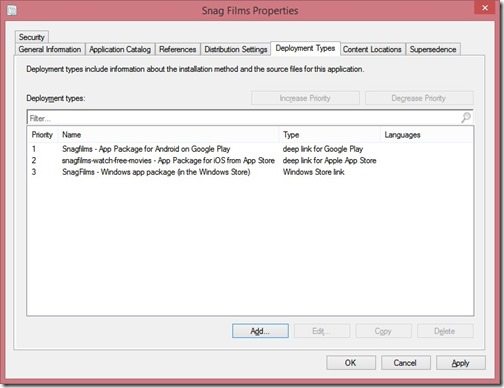Screen dimensions: 504x388
Task: Click the Cancel button
Action: 406,363
